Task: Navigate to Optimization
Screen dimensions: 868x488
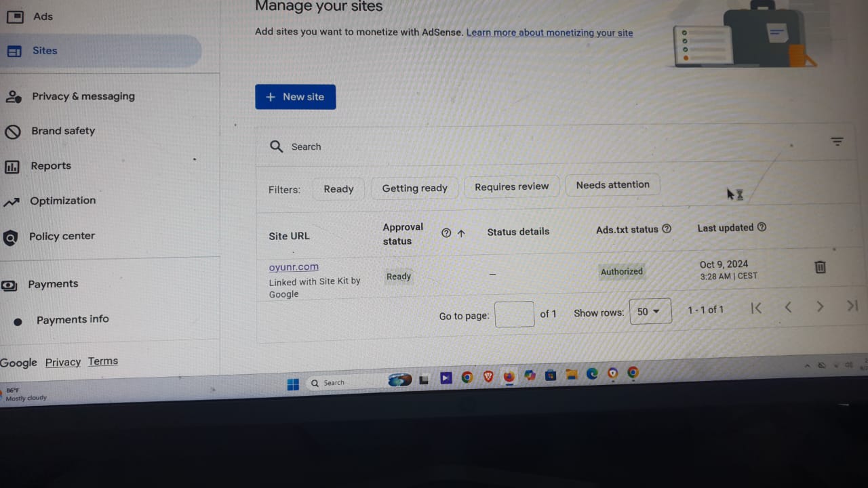Action: pos(50,201)
